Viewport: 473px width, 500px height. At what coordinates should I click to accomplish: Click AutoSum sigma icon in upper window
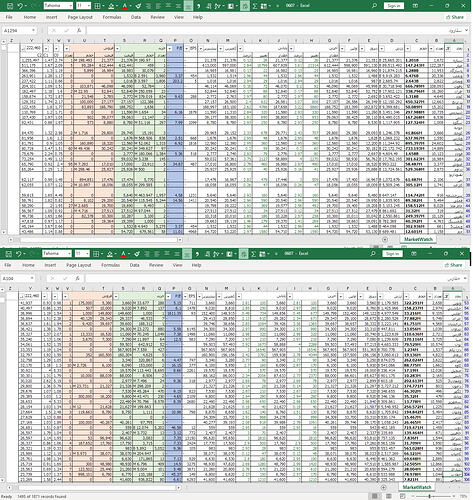pos(255,6)
